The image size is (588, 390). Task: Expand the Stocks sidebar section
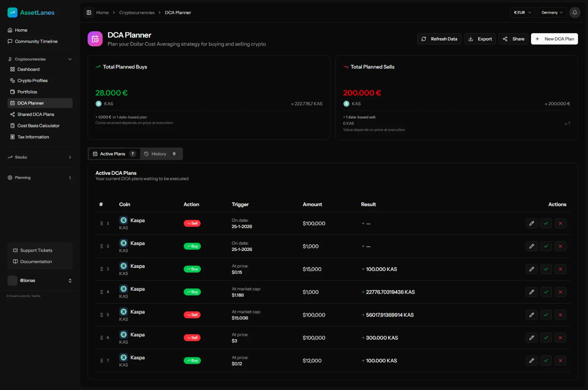pos(40,157)
